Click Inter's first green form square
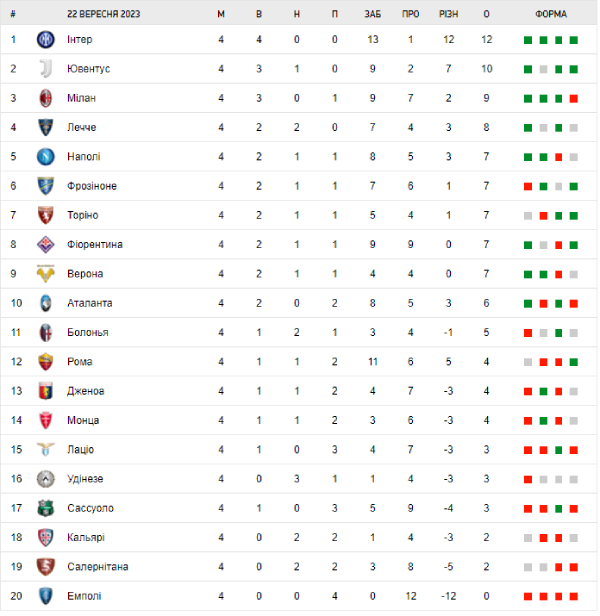The height and width of the screenshot is (616, 600). click(527, 40)
